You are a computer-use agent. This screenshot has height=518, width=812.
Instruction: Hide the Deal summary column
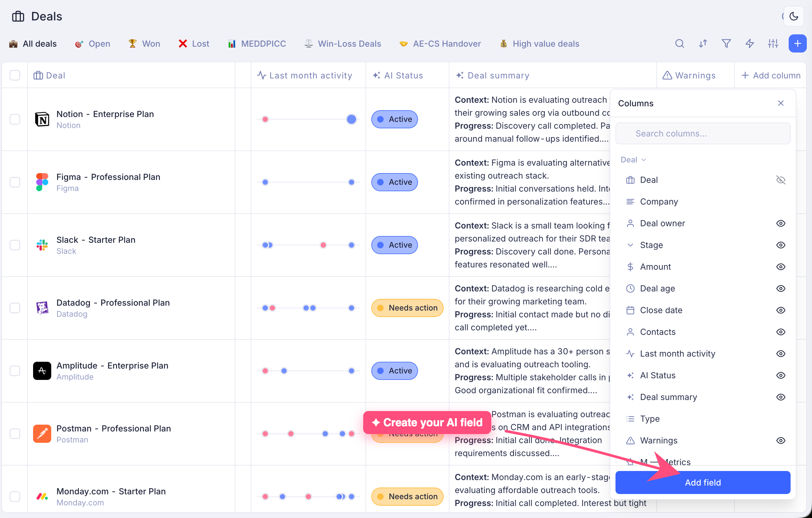781,397
